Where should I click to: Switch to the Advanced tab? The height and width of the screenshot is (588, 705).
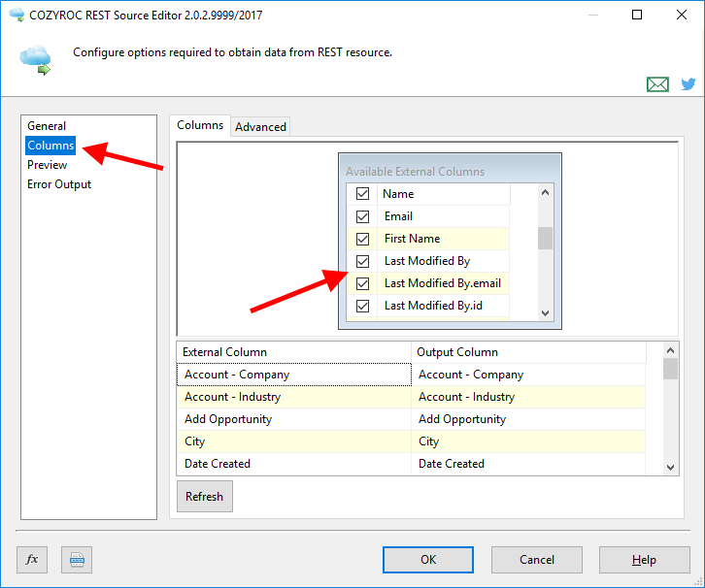260,127
